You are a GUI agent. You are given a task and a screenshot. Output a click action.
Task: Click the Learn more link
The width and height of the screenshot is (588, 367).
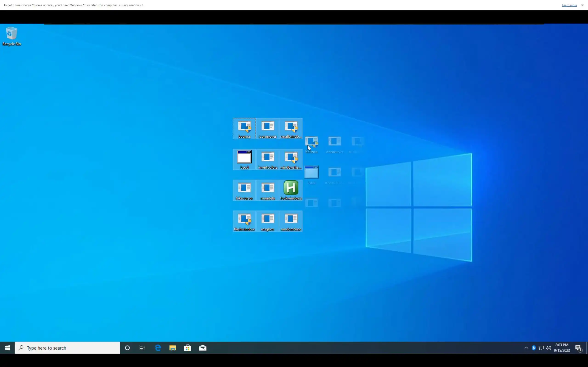coord(569,5)
